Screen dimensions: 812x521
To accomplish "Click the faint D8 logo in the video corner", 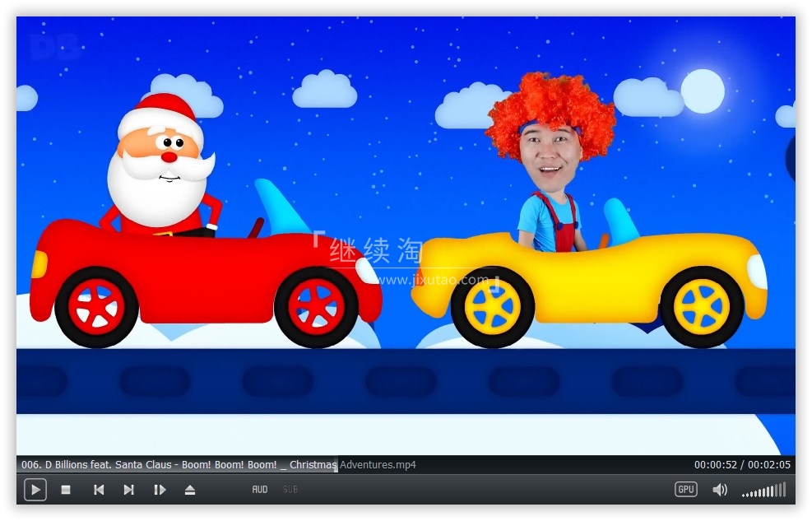I will (54, 48).
